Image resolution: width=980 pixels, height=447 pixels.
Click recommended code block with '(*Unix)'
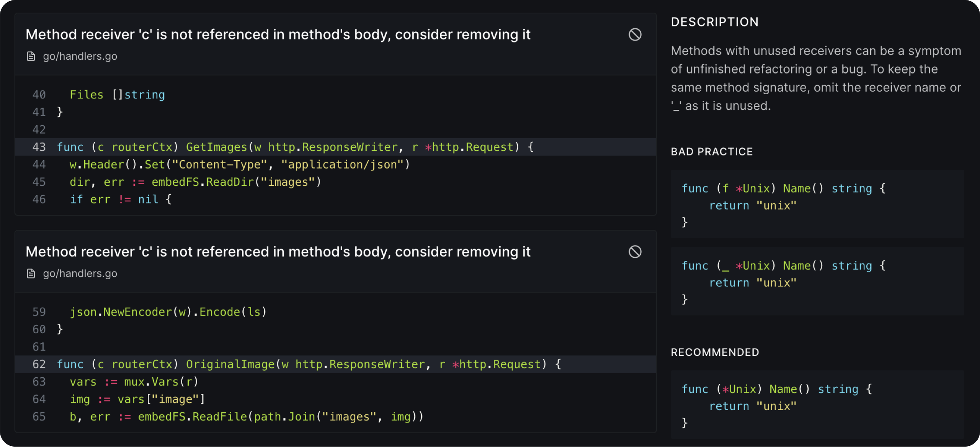pyautogui.click(x=817, y=405)
